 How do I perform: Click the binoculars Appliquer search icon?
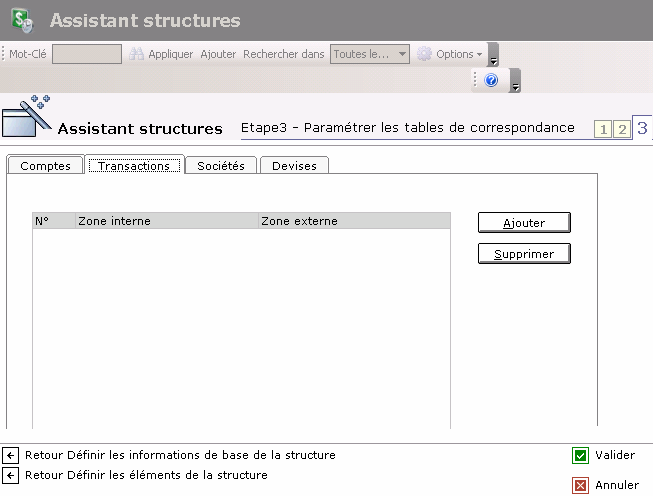[x=137, y=54]
